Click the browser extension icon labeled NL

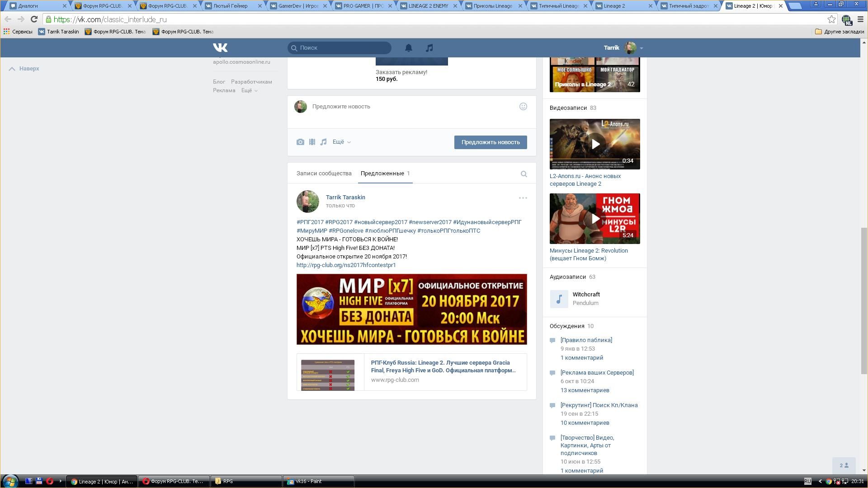click(x=847, y=19)
